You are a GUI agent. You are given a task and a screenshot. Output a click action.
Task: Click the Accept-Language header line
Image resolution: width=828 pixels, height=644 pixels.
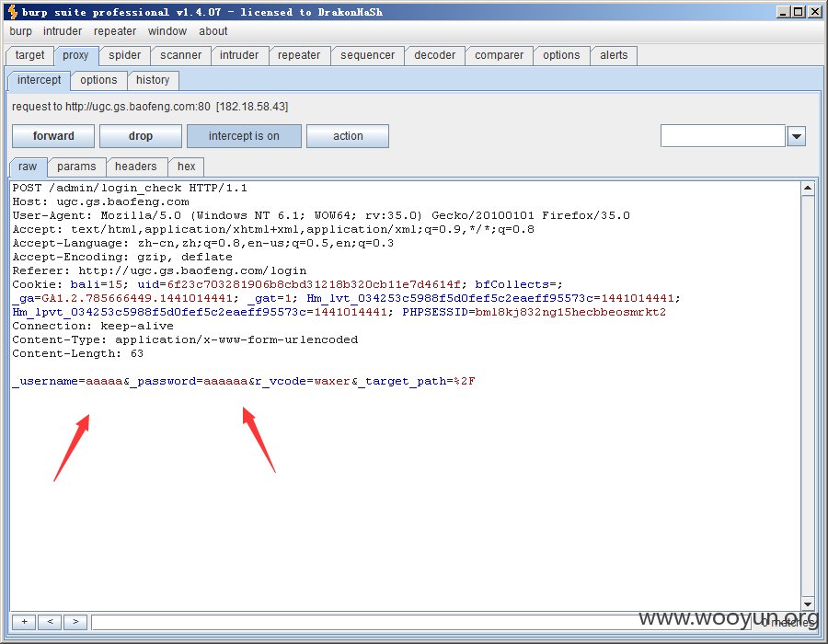202,244
